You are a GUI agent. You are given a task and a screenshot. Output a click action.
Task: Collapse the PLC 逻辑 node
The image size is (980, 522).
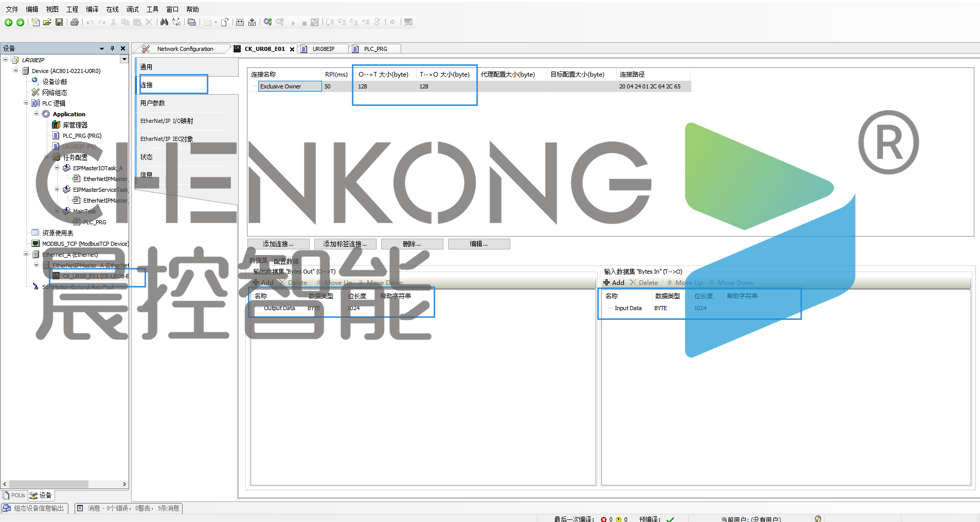pos(26,103)
